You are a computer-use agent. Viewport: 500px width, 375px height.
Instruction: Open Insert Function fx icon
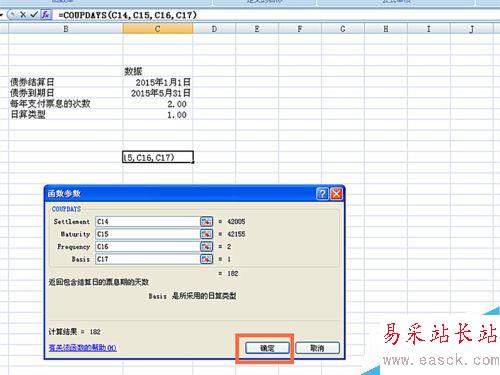45,15
